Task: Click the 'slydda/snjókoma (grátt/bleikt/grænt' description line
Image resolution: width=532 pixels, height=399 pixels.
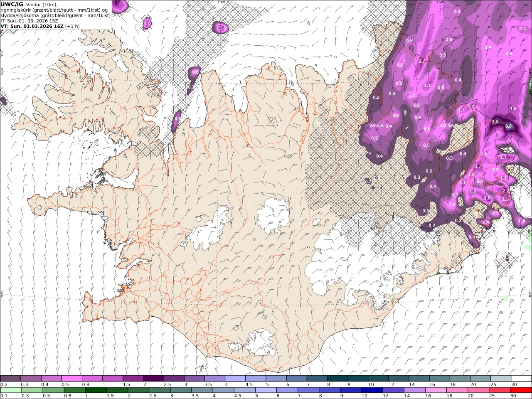Action: coord(56,15)
